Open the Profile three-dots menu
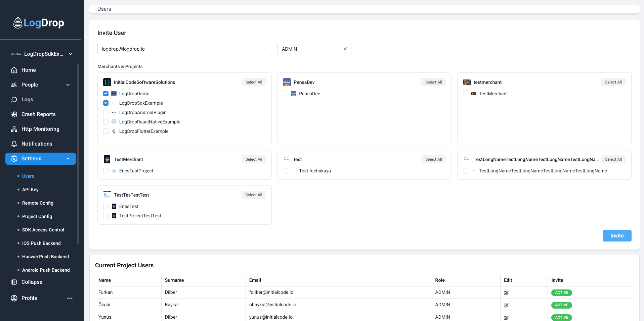 point(70,298)
